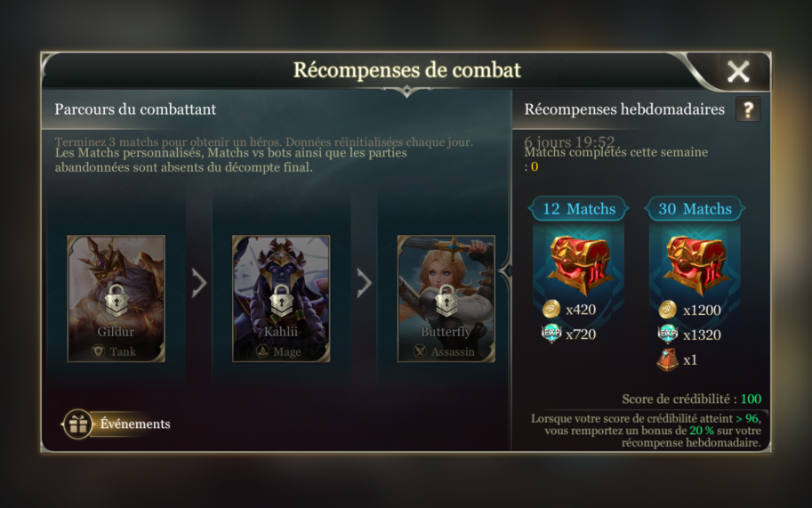The image size is (812, 508).
Task: Tap the padlock on Kahlii card
Action: click(281, 300)
